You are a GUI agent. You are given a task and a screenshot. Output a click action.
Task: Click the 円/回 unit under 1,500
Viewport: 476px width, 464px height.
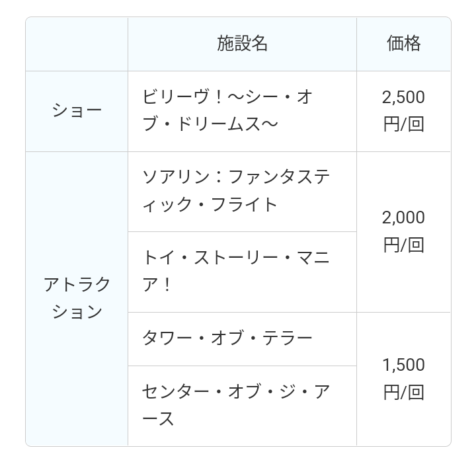pyautogui.click(x=403, y=393)
